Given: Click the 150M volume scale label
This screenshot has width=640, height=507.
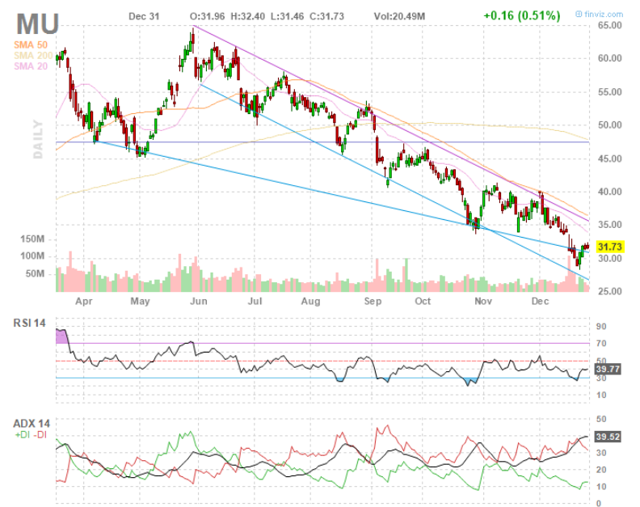Looking at the screenshot, I should [x=32, y=239].
